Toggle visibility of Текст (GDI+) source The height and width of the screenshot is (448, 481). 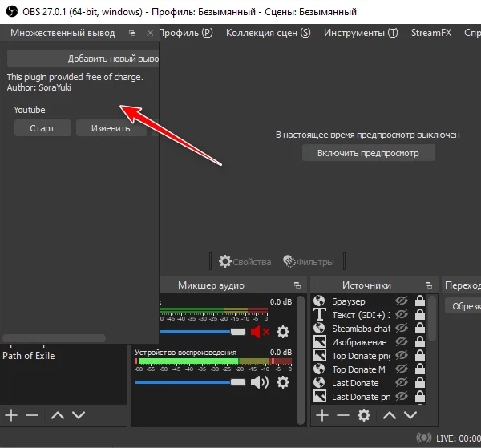click(x=402, y=314)
